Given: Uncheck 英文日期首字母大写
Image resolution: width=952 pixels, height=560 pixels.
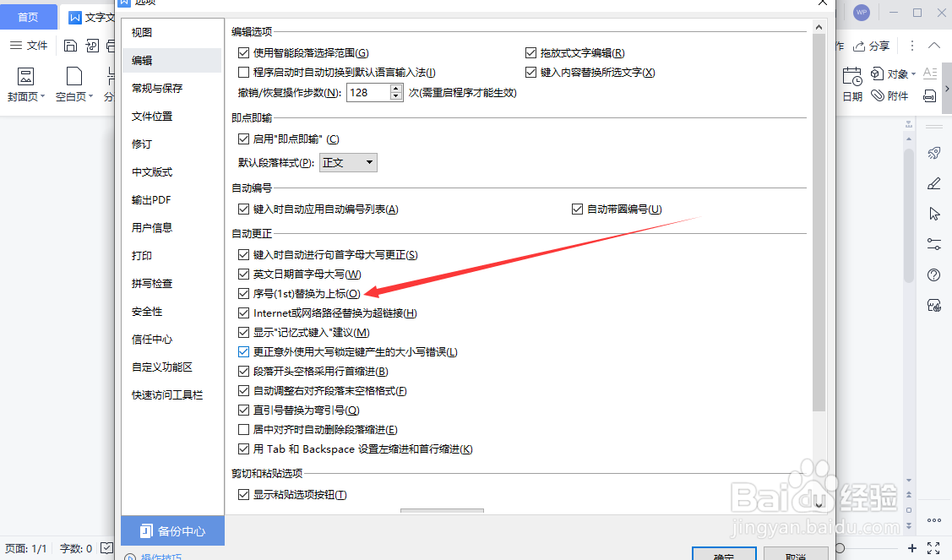Looking at the screenshot, I should pos(243,274).
